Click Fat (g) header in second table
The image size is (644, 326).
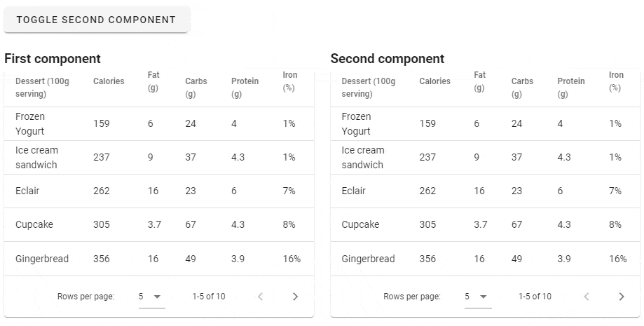(x=480, y=81)
